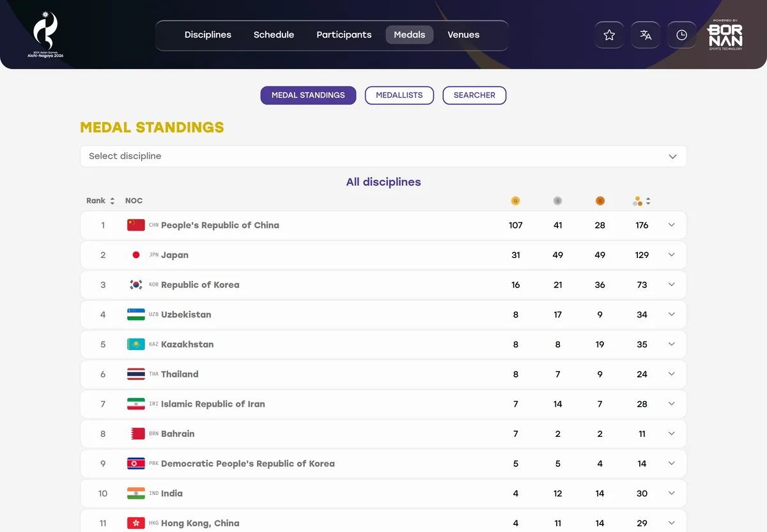This screenshot has width=767, height=532.
Task: Click the bronze medal column icon
Action: tap(600, 201)
